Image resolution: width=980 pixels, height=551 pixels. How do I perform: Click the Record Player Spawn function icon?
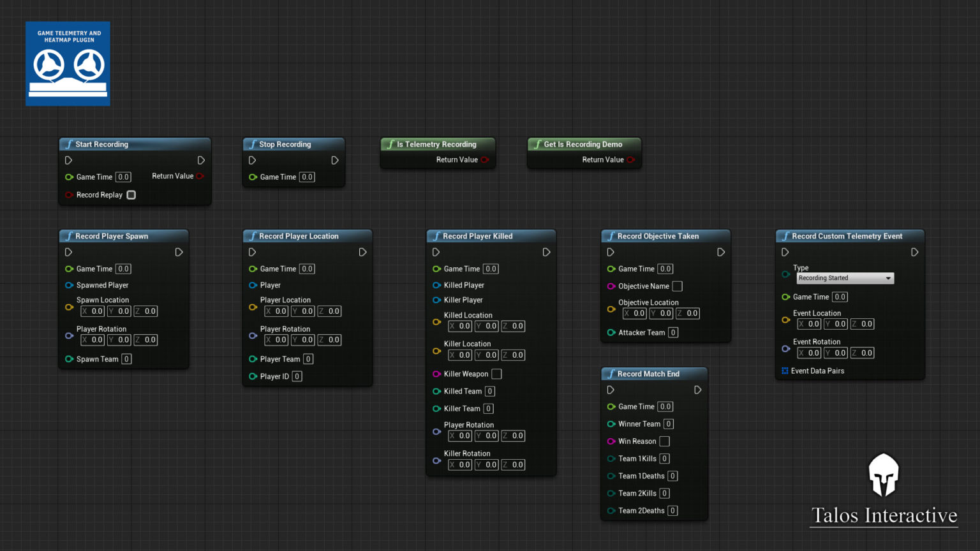[x=69, y=236]
